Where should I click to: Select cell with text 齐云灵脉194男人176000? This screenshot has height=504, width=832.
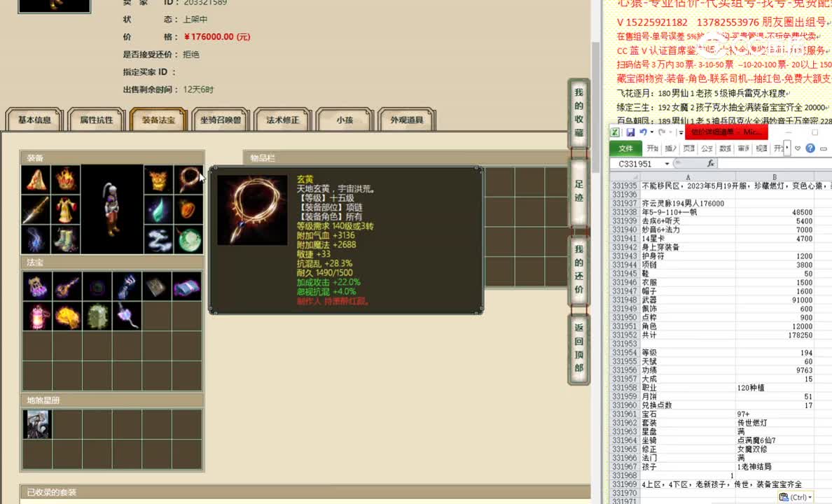[x=688, y=203]
